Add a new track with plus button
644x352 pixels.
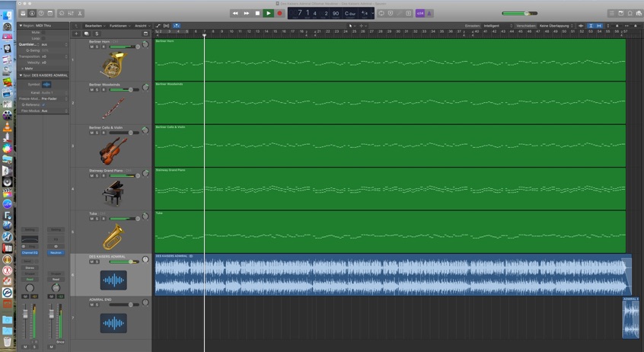coord(76,34)
